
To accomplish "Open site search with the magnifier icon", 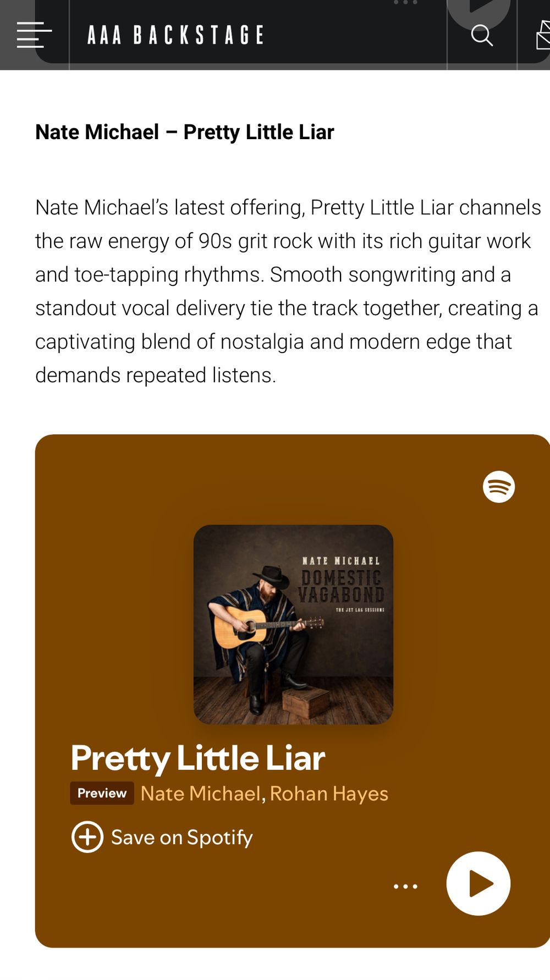I will (482, 35).
